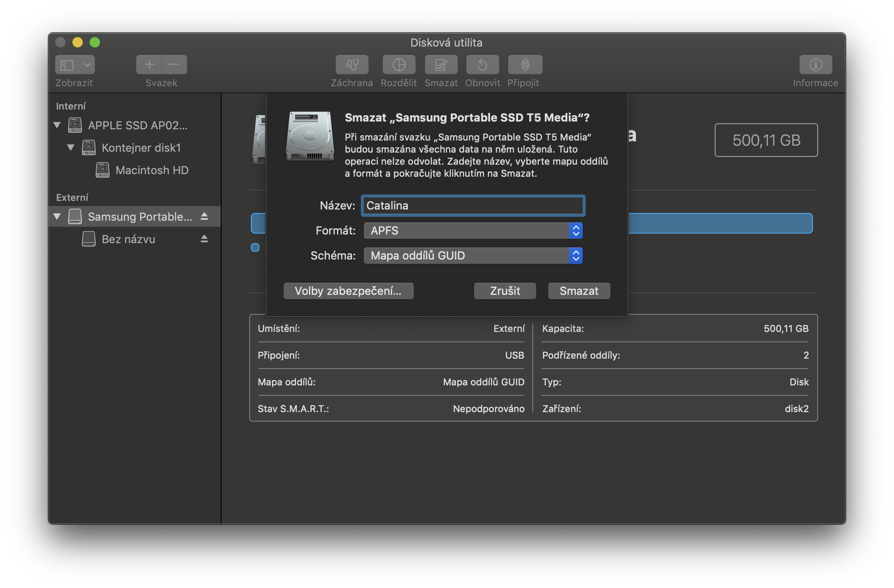This screenshot has width=894, height=588.
Task: Select the APPLE SSD AP02 disk icon
Action: click(x=75, y=125)
